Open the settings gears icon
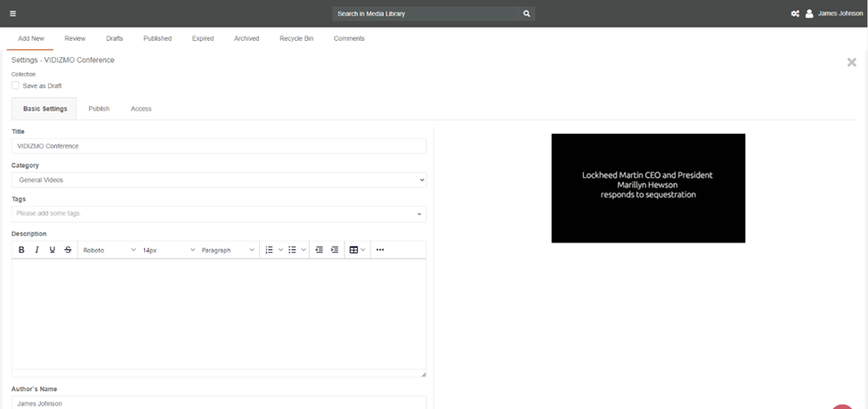 [x=795, y=13]
